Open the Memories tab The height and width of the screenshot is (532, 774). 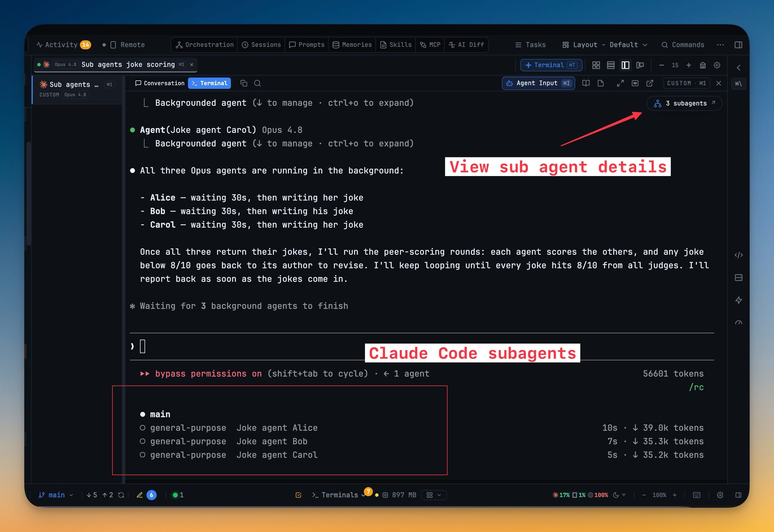pos(352,45)
